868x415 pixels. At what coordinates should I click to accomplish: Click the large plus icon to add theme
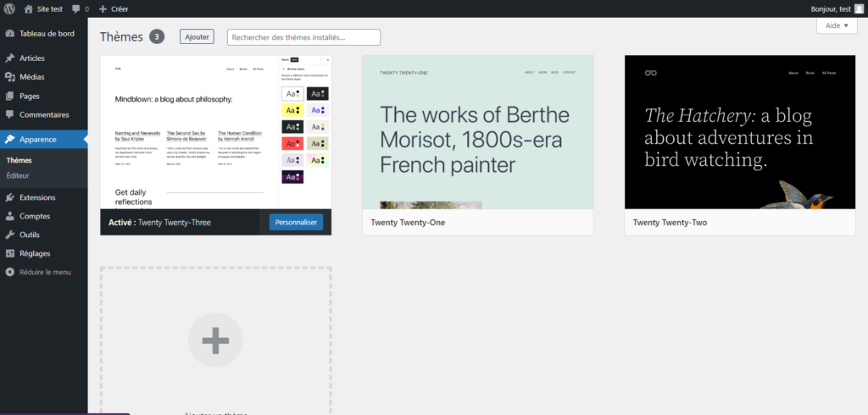tap(215, 340)
